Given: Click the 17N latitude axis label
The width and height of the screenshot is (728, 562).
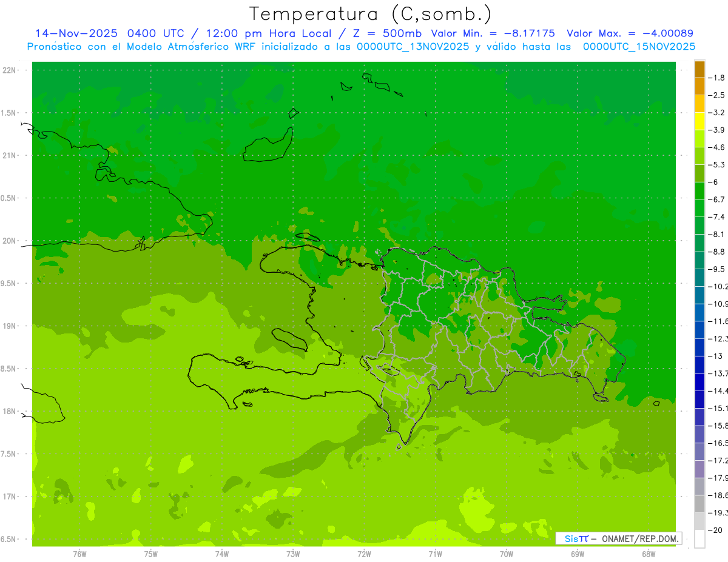Looking at the screenshot, I should [9, 497].
